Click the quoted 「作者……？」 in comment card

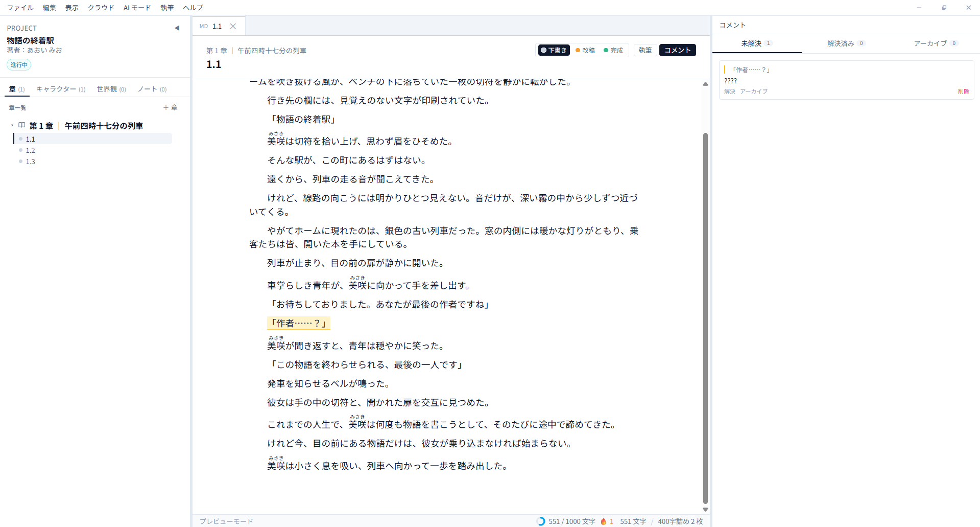750,70
